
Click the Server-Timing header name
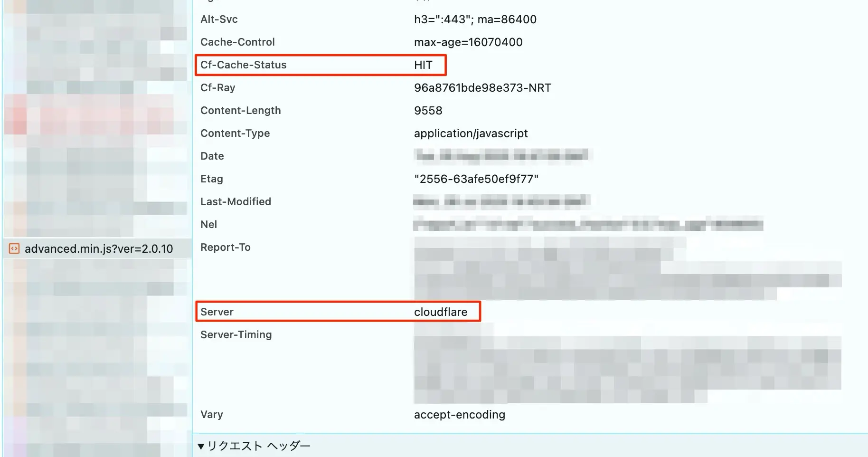[x=236, y=335]
